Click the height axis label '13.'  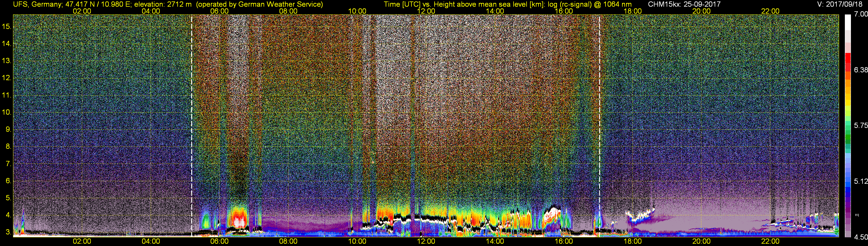coord(7,61)
